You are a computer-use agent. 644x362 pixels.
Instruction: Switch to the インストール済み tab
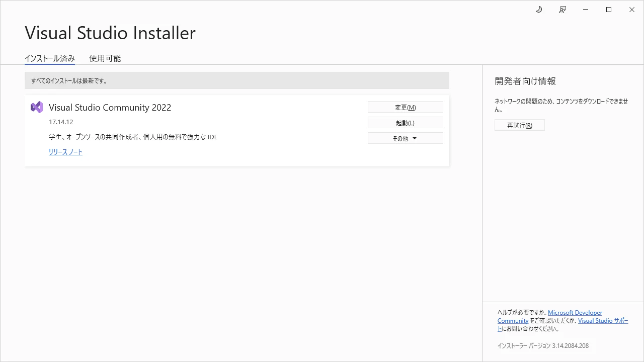pyautogui.click(x=50, y=58)
